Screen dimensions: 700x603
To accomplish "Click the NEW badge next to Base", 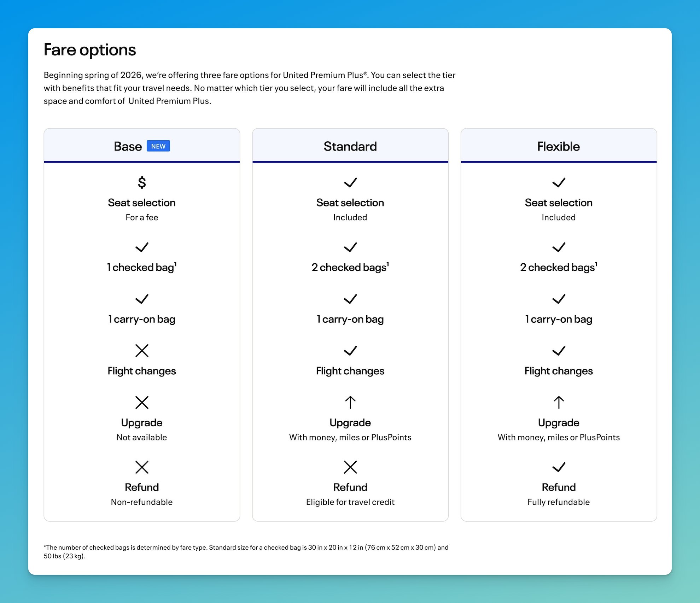I will coord(158,146).
